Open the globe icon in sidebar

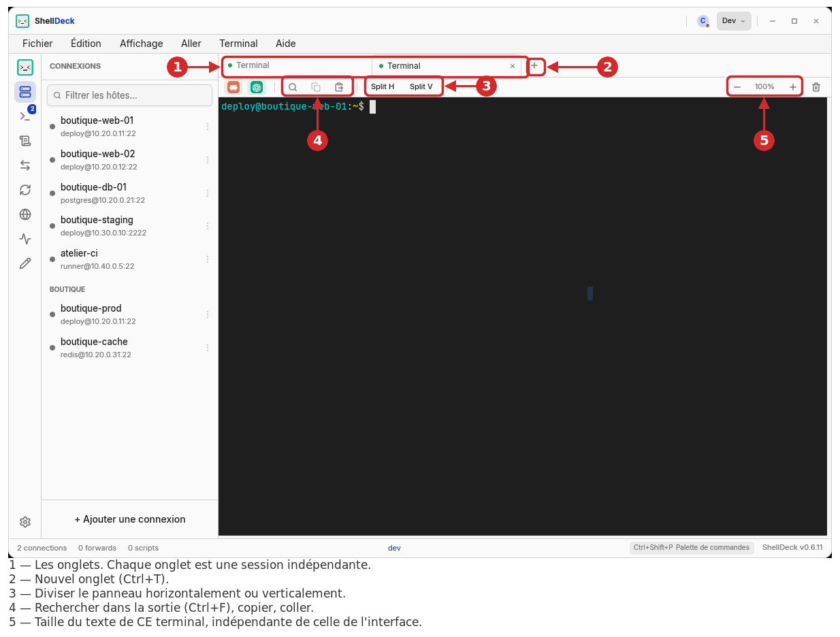(25, 214)
